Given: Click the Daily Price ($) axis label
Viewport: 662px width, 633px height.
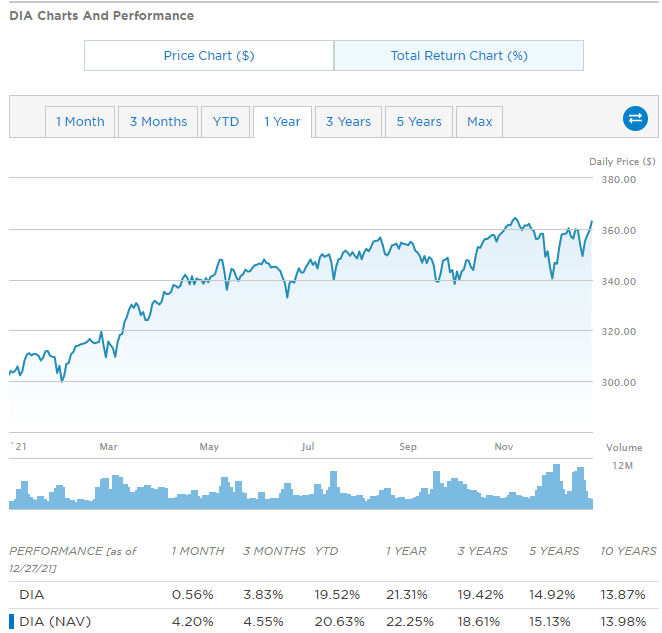Looking at the screenshot, I should [x=622, y=162].
